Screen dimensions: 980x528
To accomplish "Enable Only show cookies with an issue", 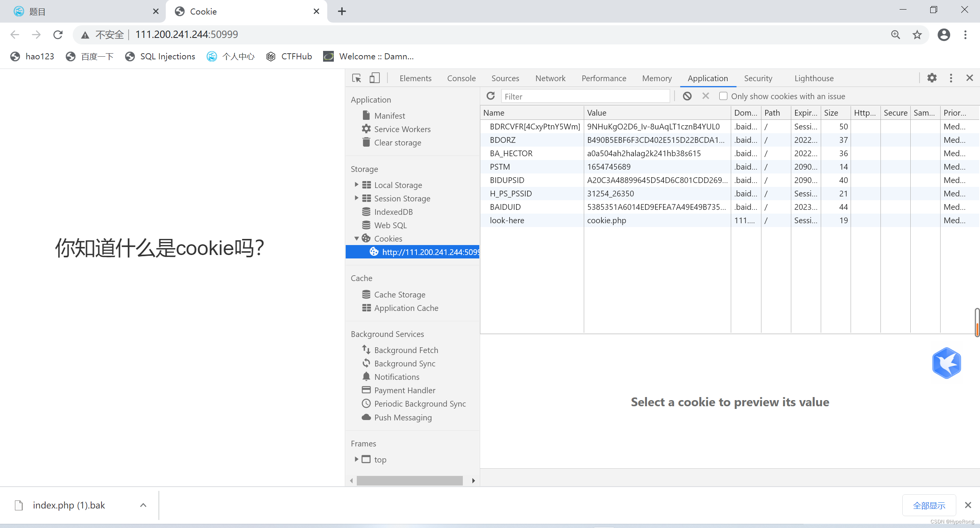I will point(723,96).
